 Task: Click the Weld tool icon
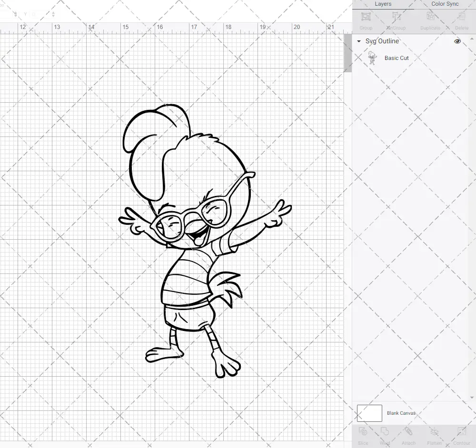pos(385,432)
